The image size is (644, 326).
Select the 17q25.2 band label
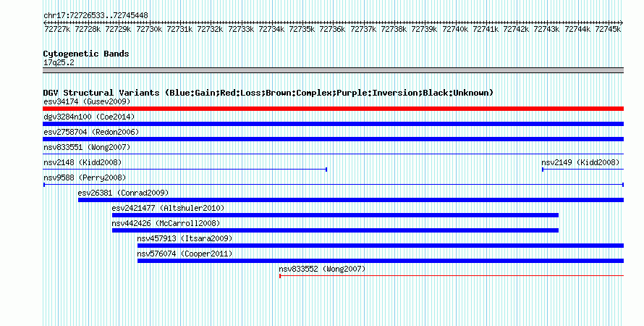(59, 62)
